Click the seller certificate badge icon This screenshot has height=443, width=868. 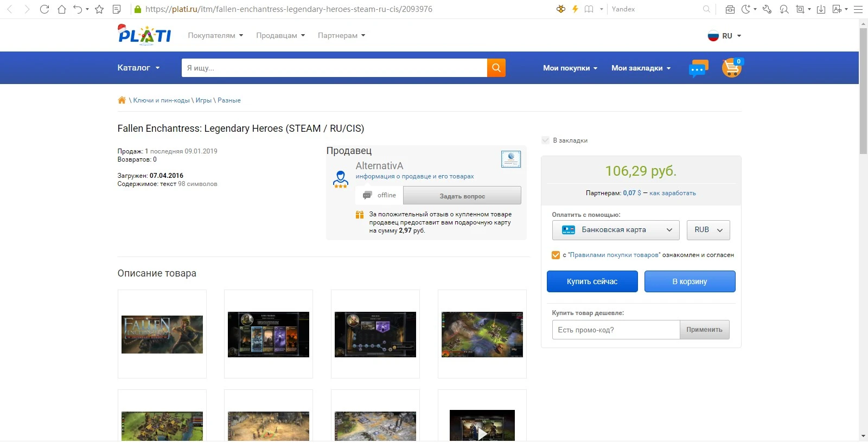coord(511,159)
